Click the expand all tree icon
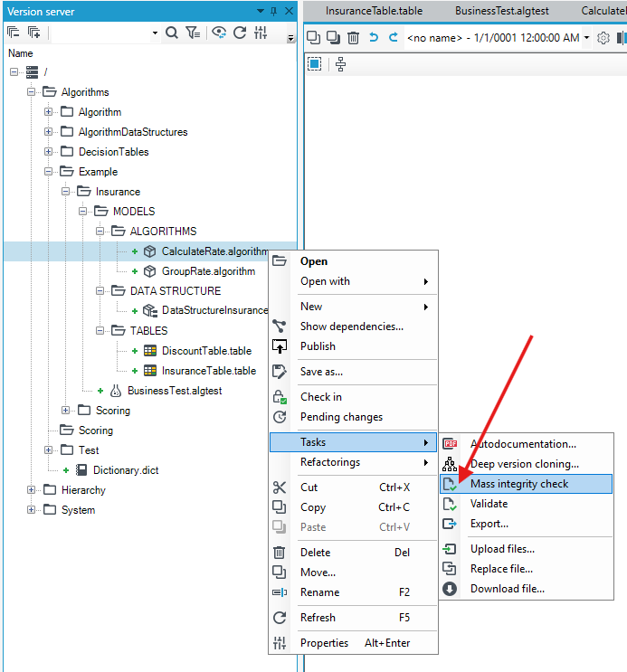627x672 pixels. (33, 33)
